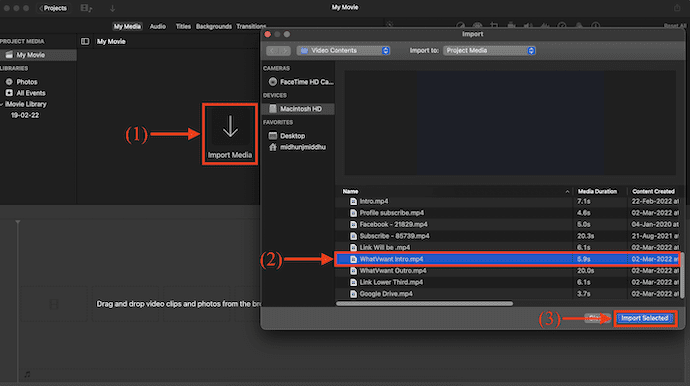Switch to the Backgrounds tab
Screen dimensions: 690x386
point(213,26)
